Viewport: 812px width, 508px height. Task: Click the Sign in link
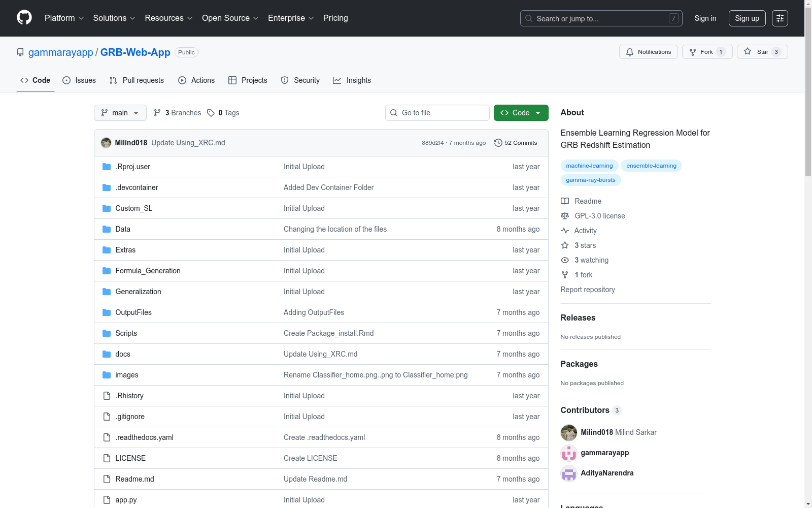[x=705, y=18]
